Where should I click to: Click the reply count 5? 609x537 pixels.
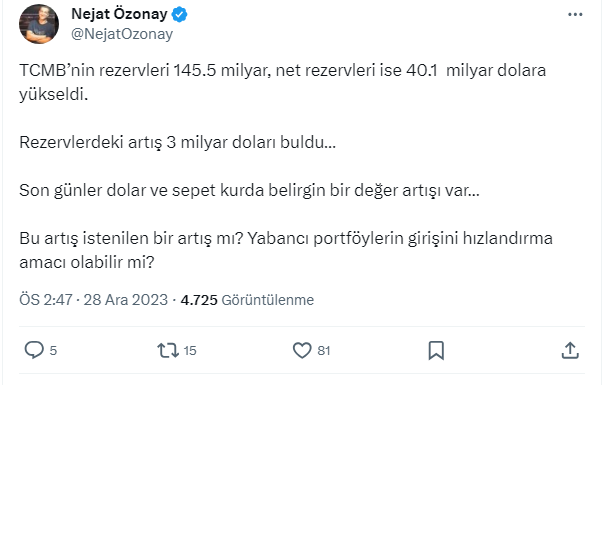(x=53, y=351)
